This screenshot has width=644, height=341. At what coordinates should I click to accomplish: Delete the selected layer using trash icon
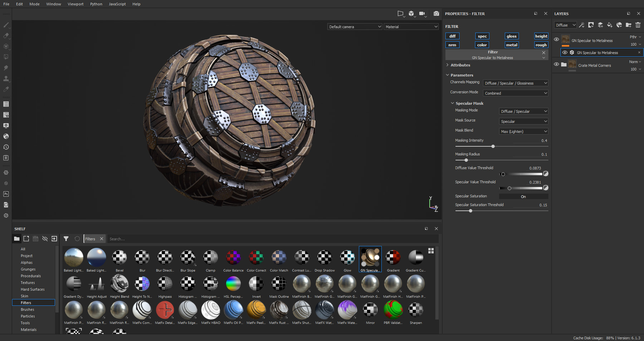coord(638,25)
